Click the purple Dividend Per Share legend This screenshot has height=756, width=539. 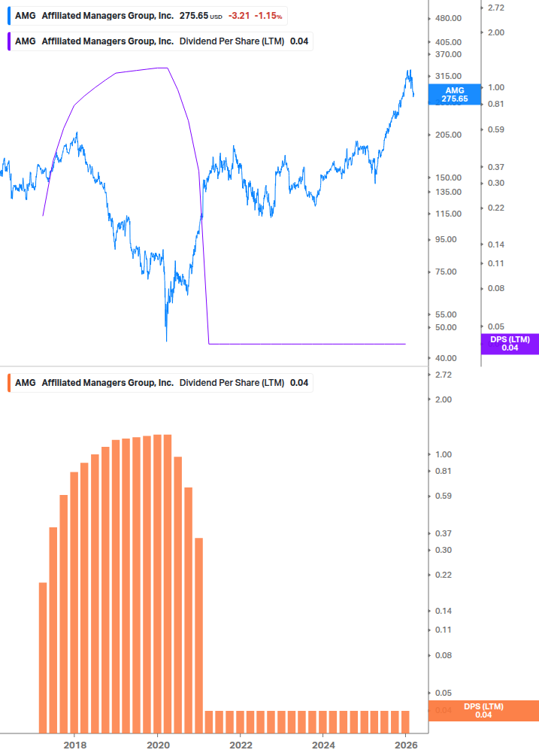coord(161,41)
